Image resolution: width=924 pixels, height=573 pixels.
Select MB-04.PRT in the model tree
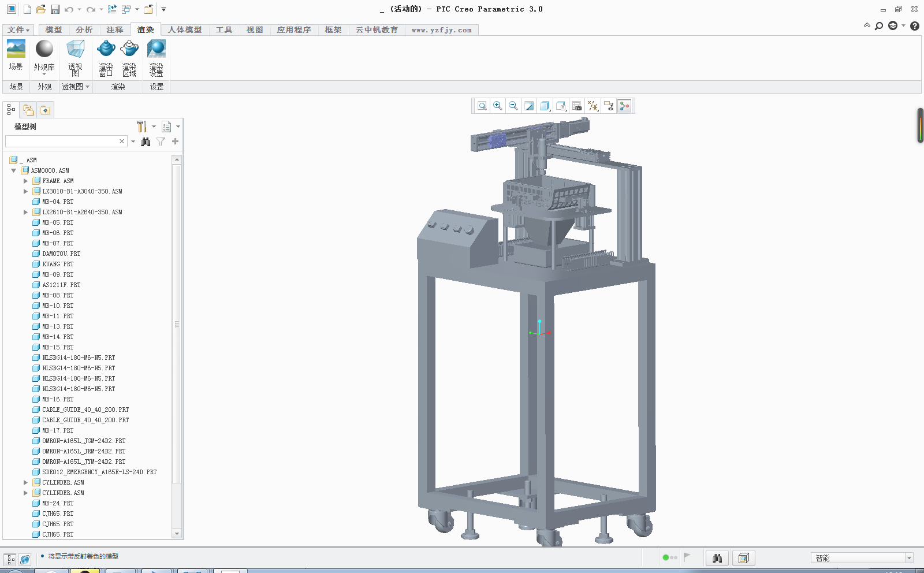[x=58, y=202]
